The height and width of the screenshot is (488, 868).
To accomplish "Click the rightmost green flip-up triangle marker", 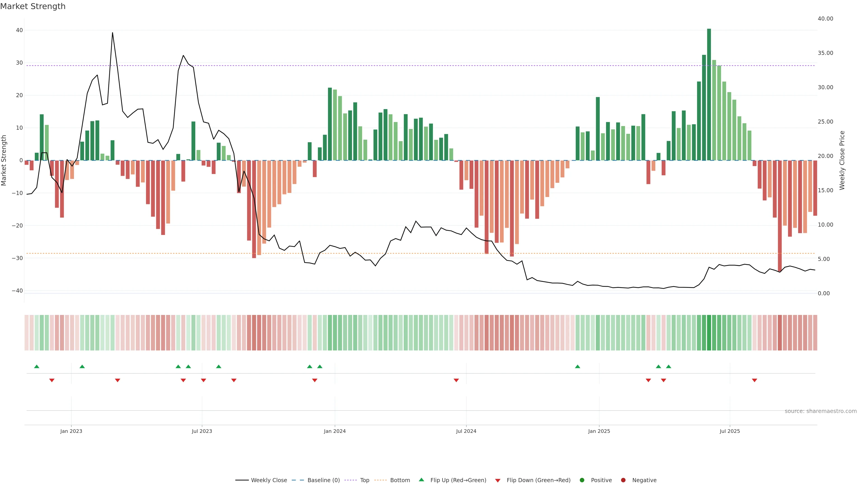I will (669, 366).
